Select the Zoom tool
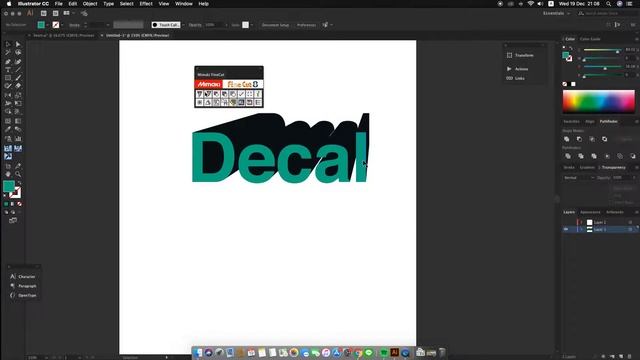Viewport: 640px width, 360px height. (18, 174)
